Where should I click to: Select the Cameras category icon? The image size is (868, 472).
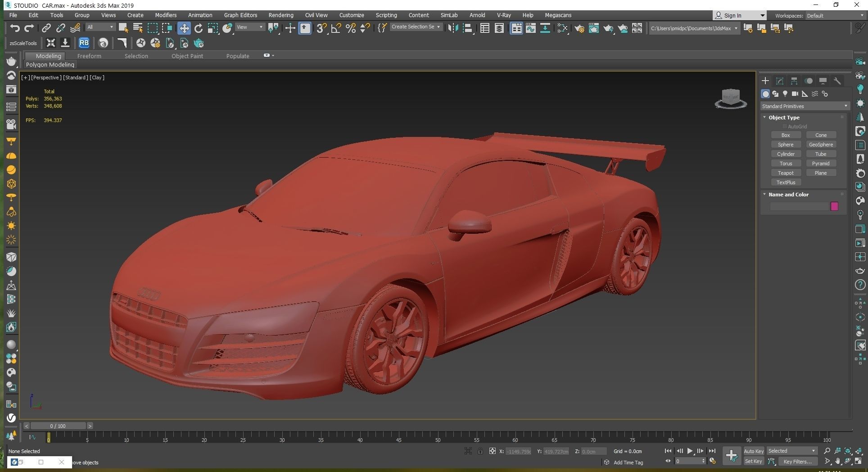coord(795,94)
